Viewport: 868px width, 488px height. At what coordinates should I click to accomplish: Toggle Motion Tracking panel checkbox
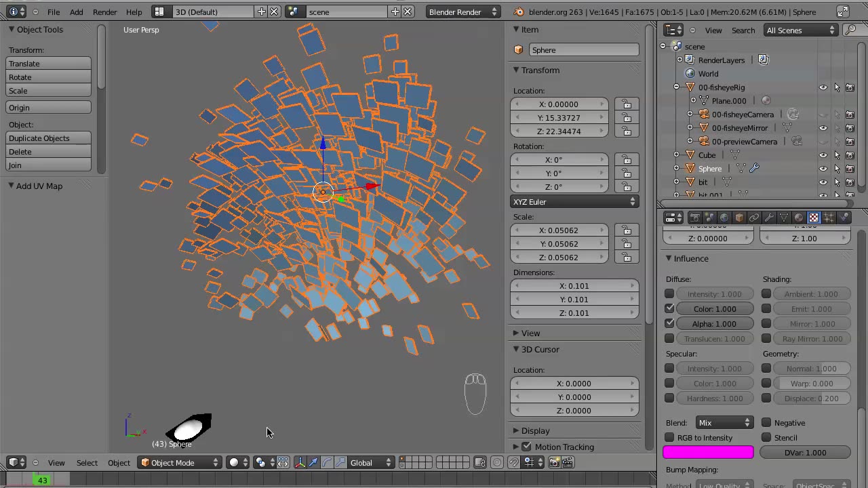point(526,447)
